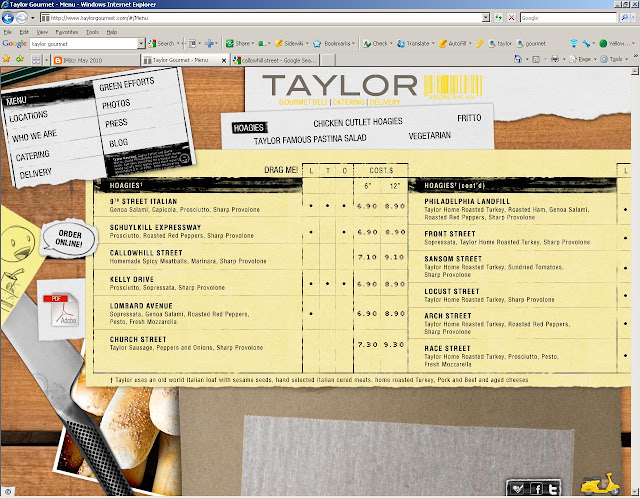
Task: Open the Quick Tabs grid icon
Action: point(36,60)
